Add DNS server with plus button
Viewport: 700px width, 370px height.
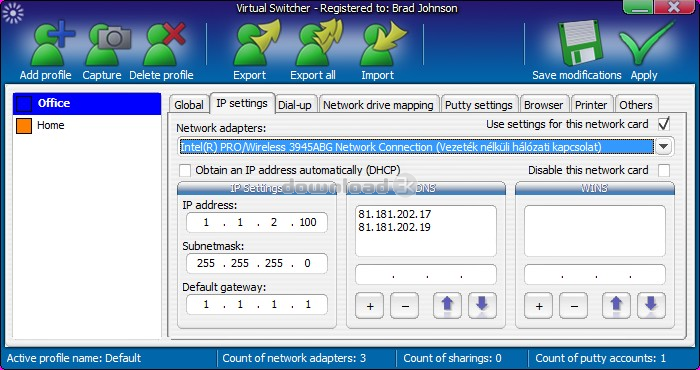[x=370, y=306]
